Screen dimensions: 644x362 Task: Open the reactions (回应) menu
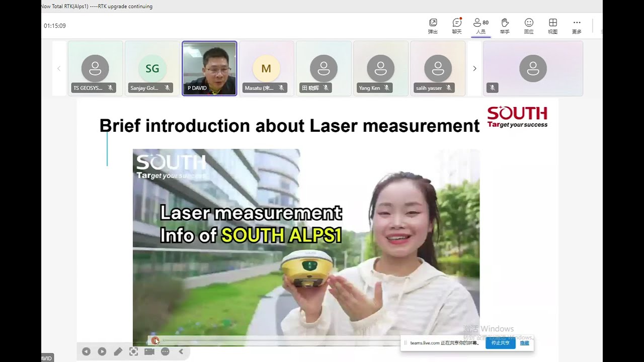(x=529, y=26)
